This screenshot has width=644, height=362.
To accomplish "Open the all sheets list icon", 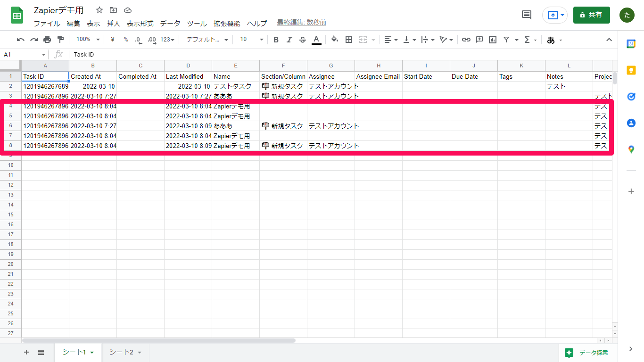I will click(41, 352).
